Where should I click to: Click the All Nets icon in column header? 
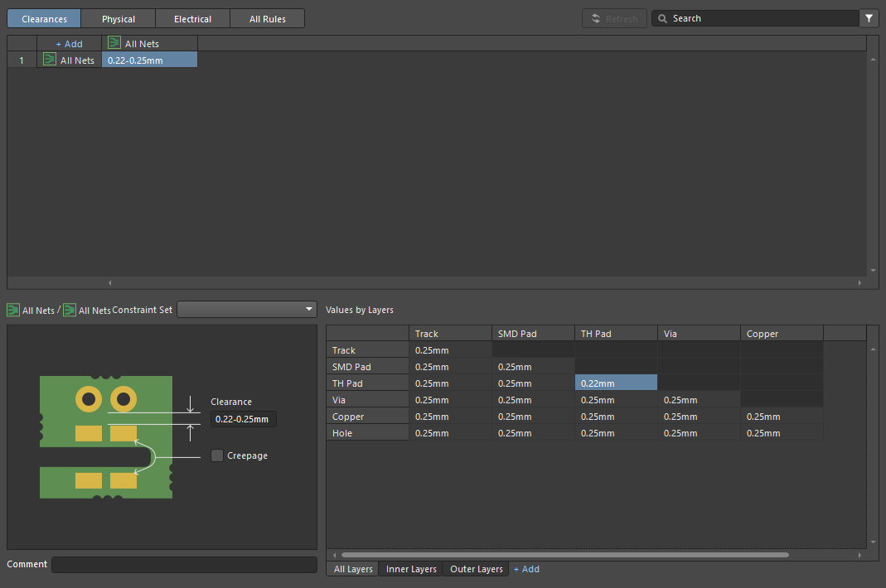click(x=115, y=44)
